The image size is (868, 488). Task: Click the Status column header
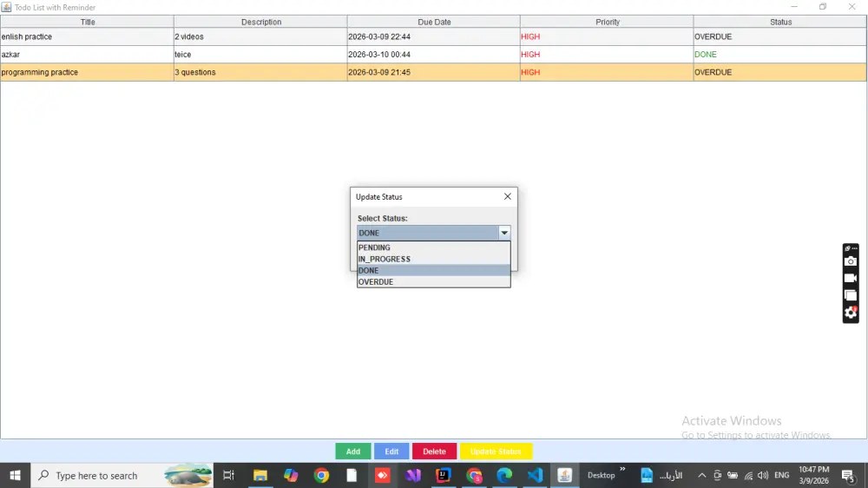780,23
